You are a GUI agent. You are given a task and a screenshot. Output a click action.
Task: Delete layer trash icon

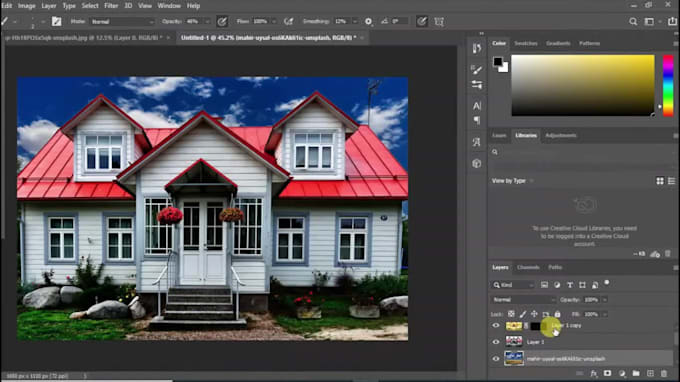click(664, 373)
